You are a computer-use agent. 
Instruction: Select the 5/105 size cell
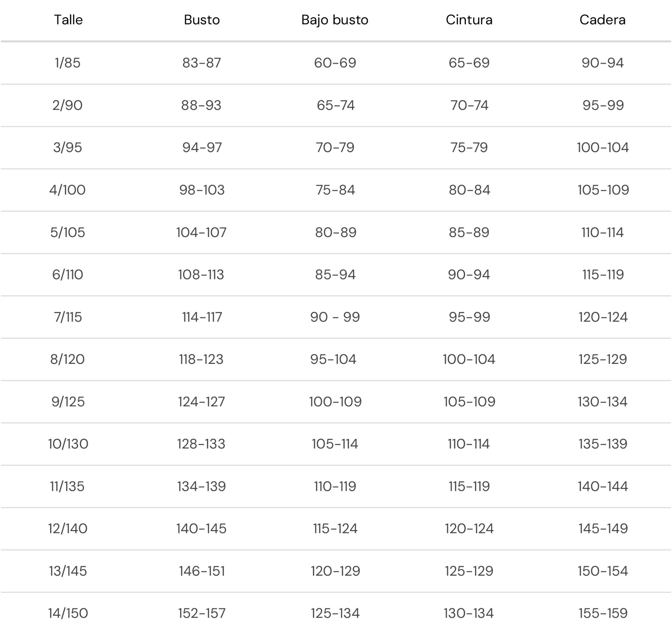pyautogui.click(x=67, y=232)
